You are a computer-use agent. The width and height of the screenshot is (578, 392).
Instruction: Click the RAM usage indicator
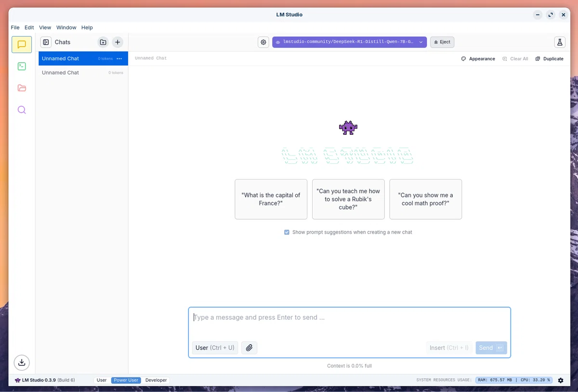495,380
